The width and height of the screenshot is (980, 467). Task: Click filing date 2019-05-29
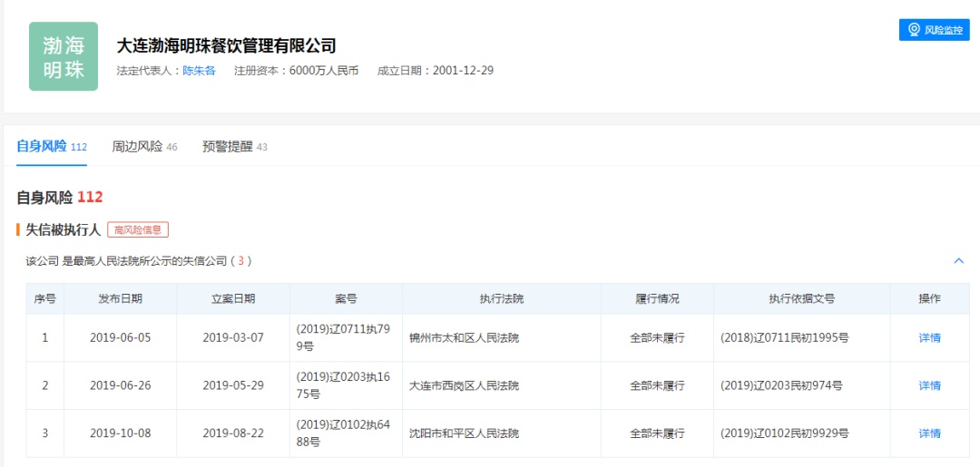tap(233, 385)
